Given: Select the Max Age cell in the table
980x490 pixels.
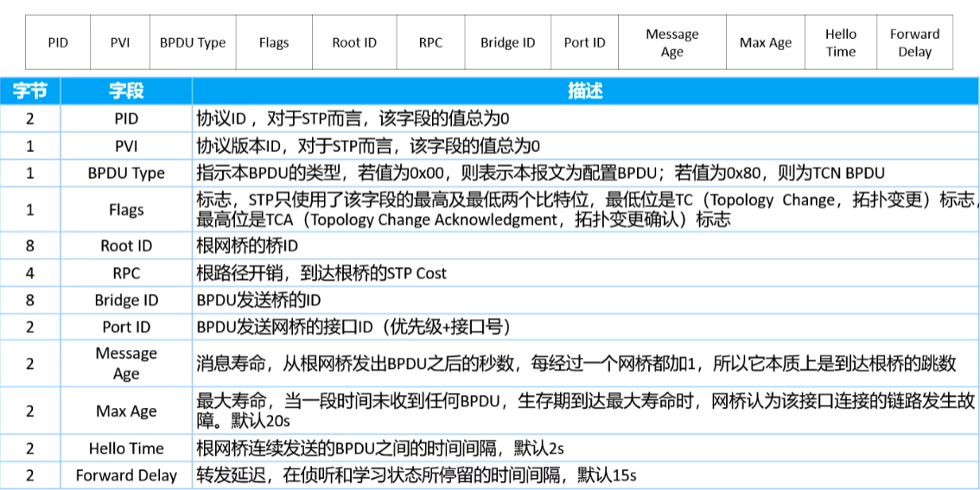Looking at the screenshot, I should pyautogui.click(x=126, y=410).
